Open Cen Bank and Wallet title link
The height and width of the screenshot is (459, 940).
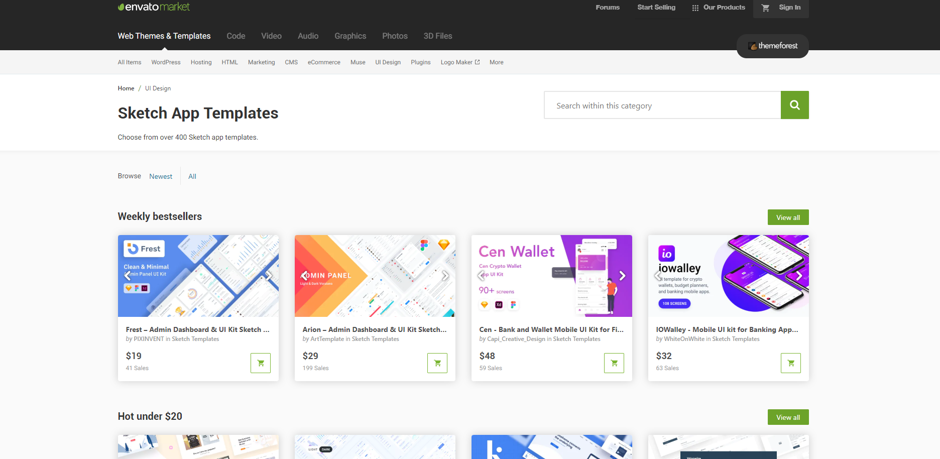click(551, 330)
